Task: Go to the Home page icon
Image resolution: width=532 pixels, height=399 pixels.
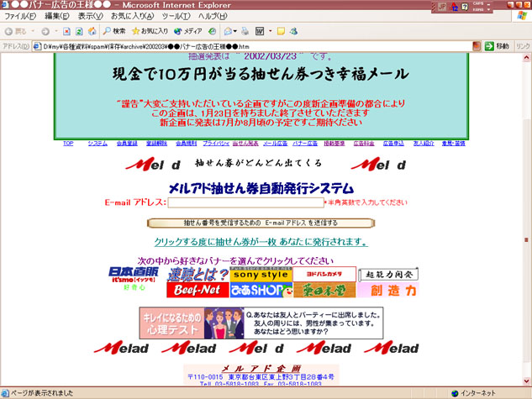Action: (92, 32)
